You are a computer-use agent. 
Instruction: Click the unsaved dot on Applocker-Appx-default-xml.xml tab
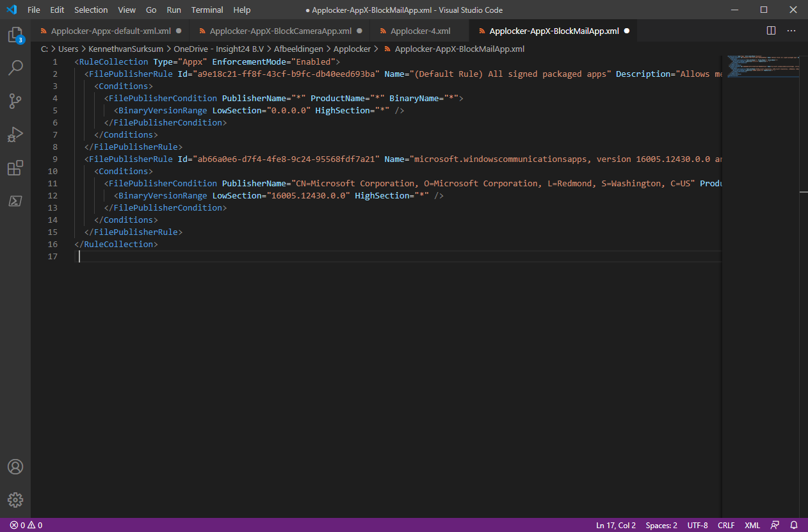pyautogui.click(x=179, y=31)
